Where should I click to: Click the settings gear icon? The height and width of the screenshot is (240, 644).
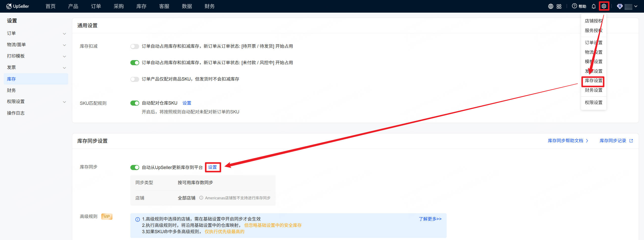coord(604,6)
